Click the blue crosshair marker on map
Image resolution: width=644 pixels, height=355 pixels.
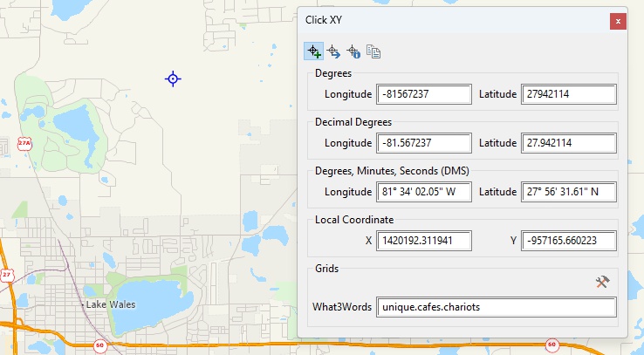tap(173, 79)
